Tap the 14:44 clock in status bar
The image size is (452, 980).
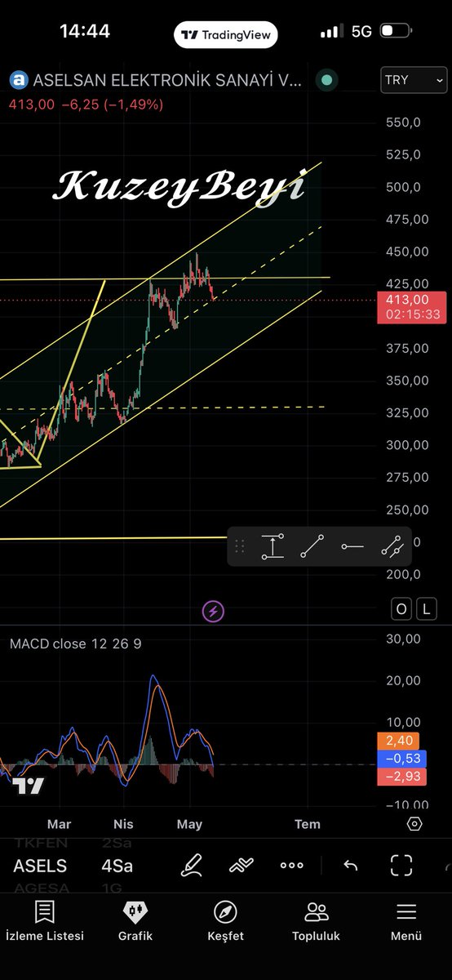click(85, 31)
